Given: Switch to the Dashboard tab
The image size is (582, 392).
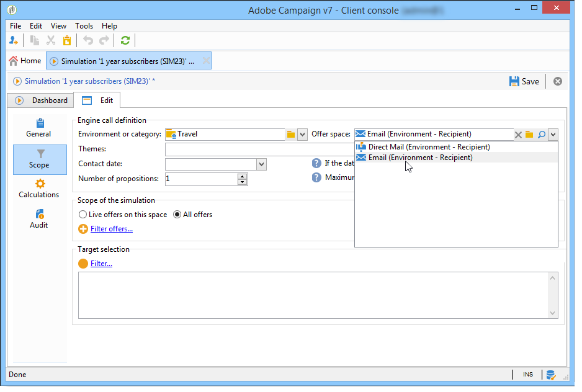Looking at the screenshot, I should tap(41, 101).
